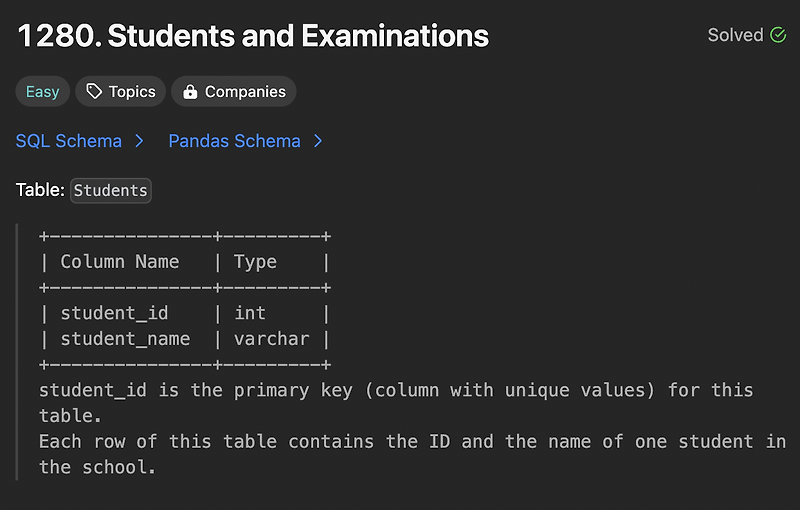Open the Pandas Schema link
The image size is (800, 510).
click(x=234, y=141)
